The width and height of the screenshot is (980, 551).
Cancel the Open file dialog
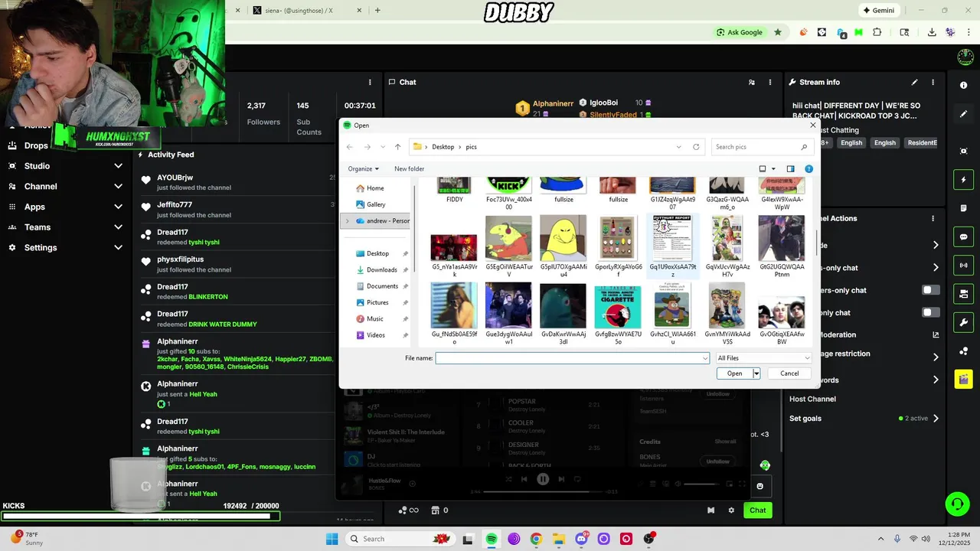789,373
